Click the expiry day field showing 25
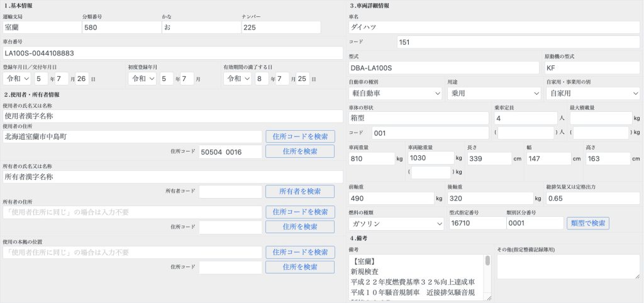Screen dimensions: 644x303 coord(303,79)
